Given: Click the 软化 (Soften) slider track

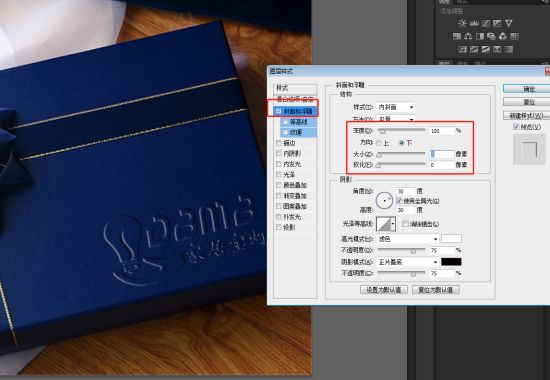Looking at the screenshot, I should click(402, 164).
